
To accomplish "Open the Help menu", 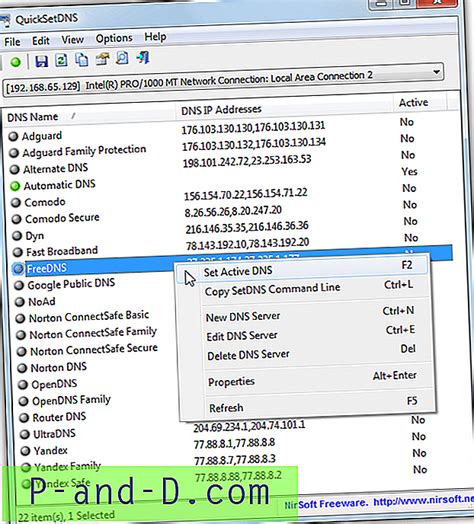I will [x=155, y=37].
